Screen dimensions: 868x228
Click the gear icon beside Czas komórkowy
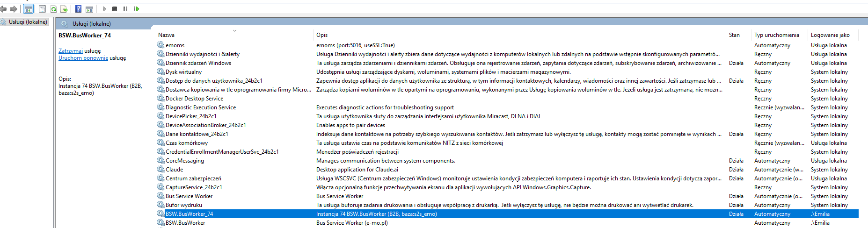[160, 143]
